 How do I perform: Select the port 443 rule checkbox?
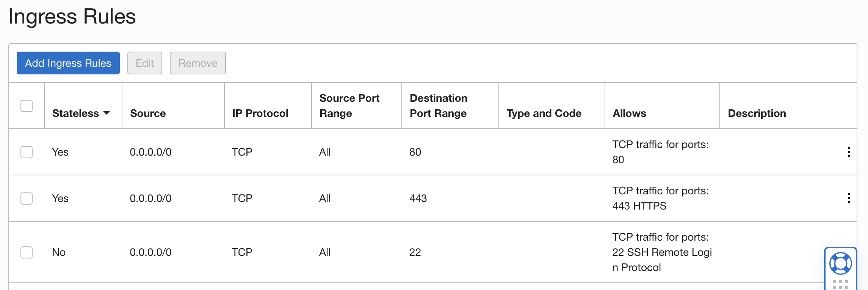(27, 199)
